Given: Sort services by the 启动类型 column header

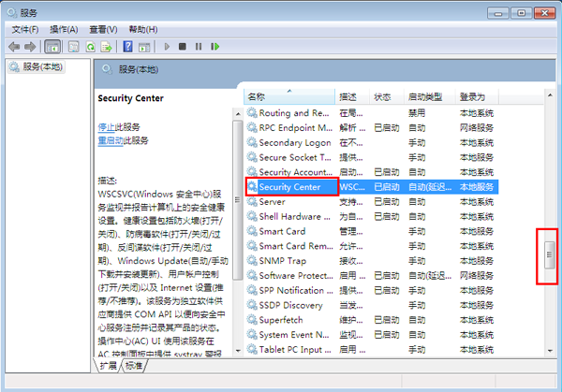Looking at the screenshot, I should [x=425, y=96].
